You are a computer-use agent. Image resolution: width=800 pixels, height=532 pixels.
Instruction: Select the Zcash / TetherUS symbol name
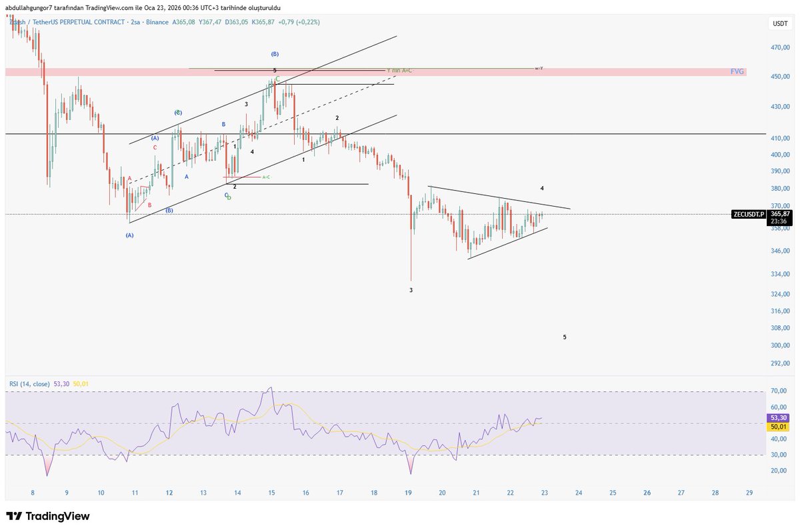pos(33,22)
